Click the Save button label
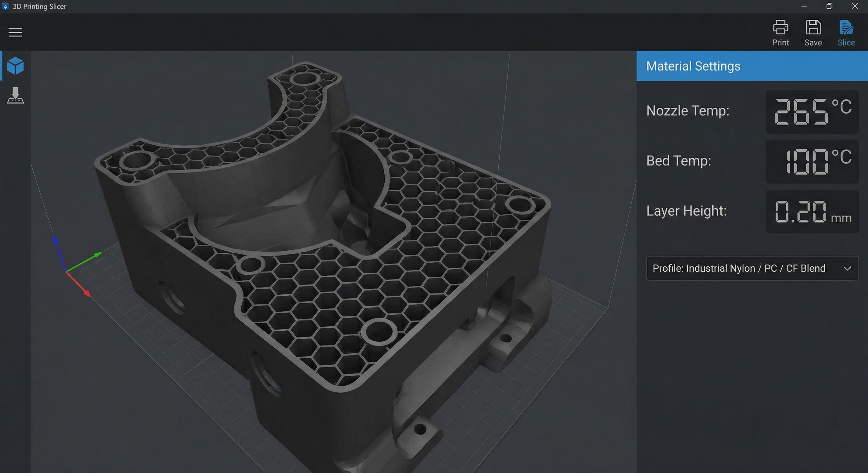 point(813,42)
